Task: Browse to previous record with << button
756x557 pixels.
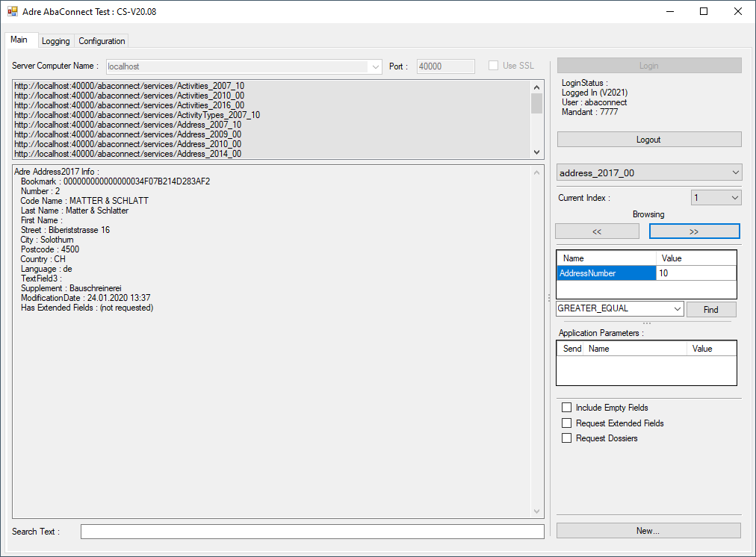Action: [597, 231]
